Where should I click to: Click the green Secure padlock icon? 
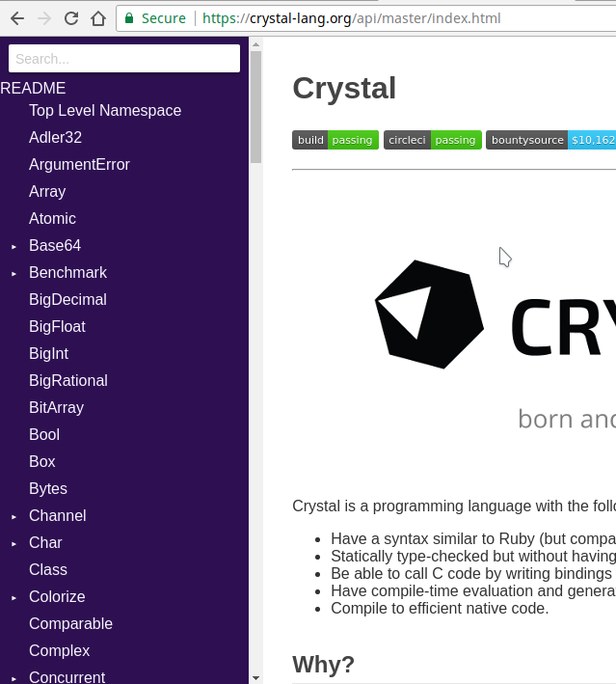[129, 18]
